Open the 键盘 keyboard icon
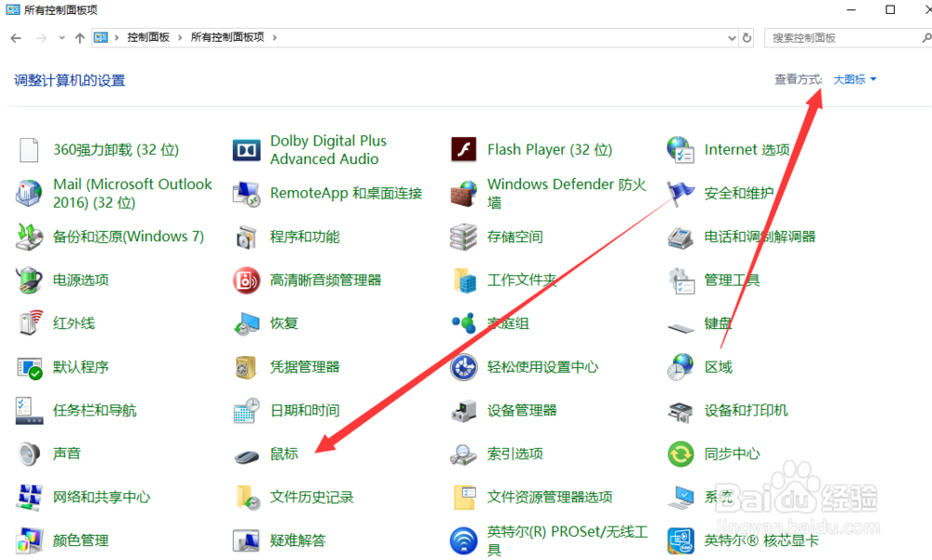 680,328
